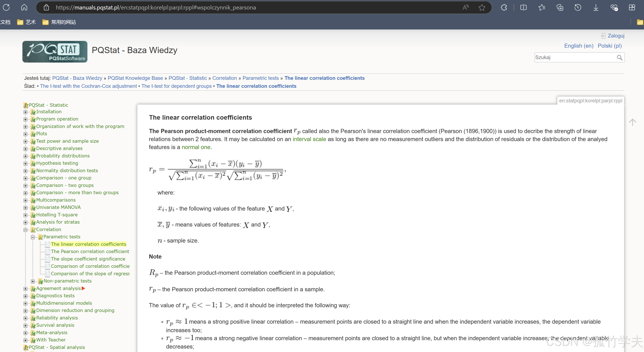
Task: Open downloads arrow icon
Action: point(596,7)
